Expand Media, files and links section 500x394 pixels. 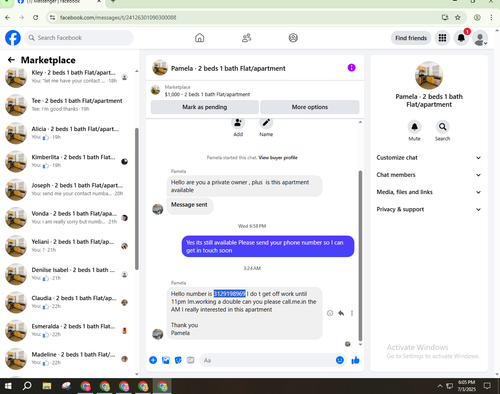coord(429,192)
